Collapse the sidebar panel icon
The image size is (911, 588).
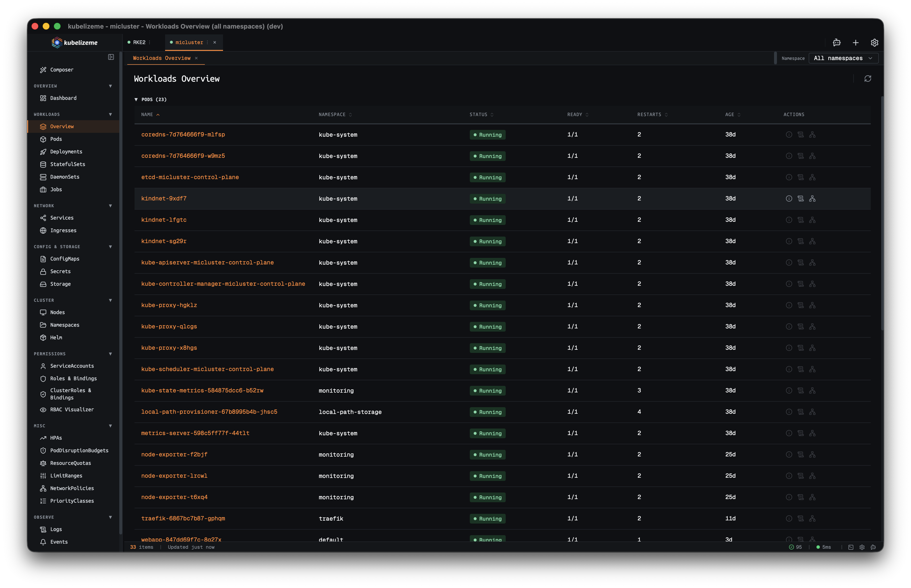pos(111,57)
